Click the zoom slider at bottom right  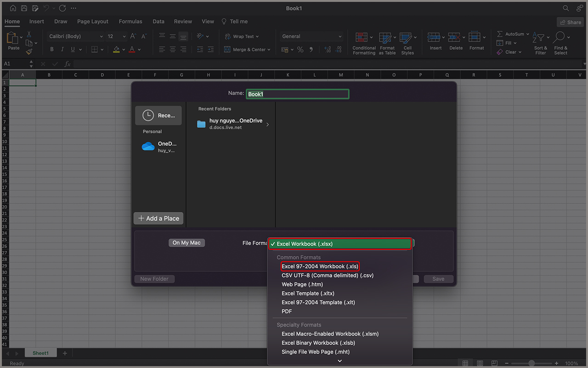click(531, 363)
